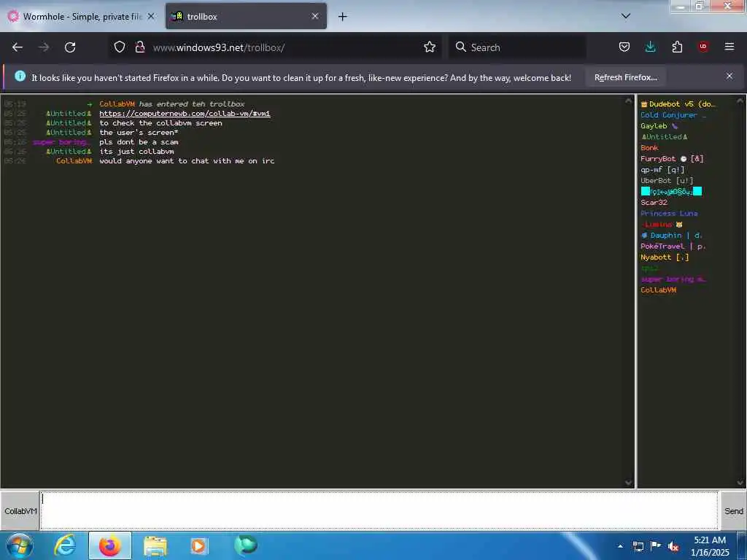Click message 'its just collabvm'
Screen dimensions: 747x560
pos(136,152)
